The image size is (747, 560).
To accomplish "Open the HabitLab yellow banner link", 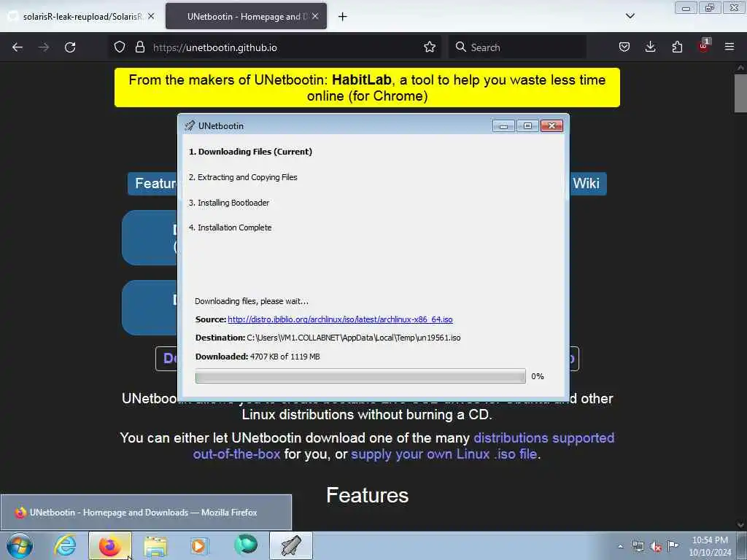I will pyautogui.click(x=367, y=87).
